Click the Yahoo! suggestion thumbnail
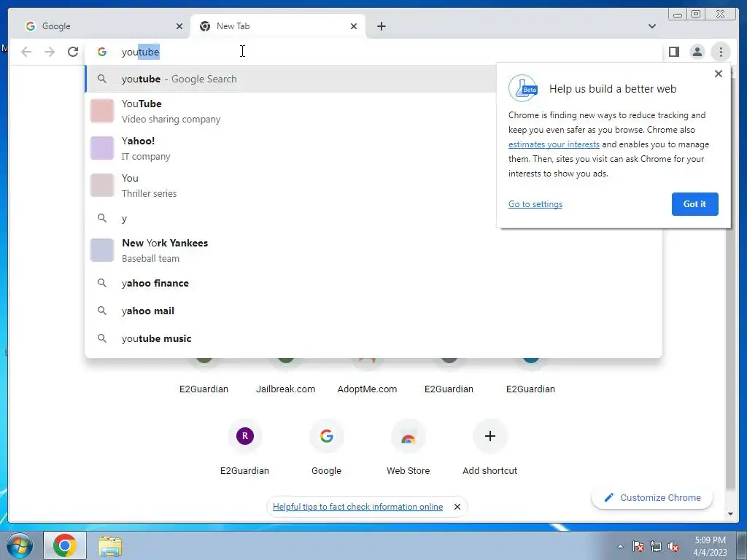The image size is (747, 560). (102, 148)
